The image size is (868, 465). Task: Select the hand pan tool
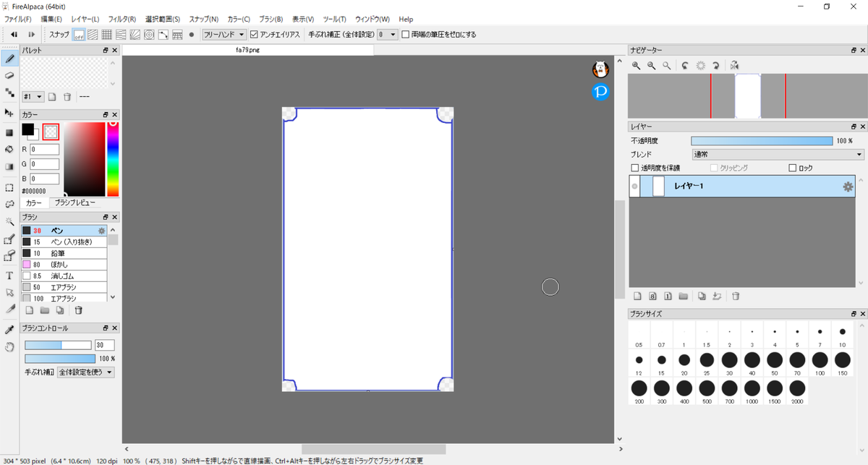pyautogui.click(x=9, y=347)
